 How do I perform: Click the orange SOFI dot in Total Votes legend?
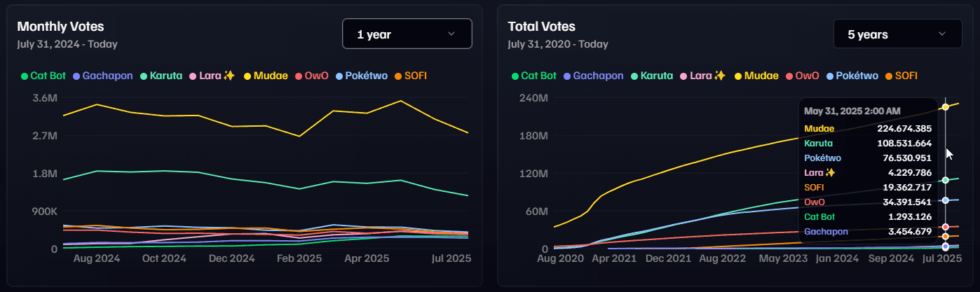click(890, 76)
